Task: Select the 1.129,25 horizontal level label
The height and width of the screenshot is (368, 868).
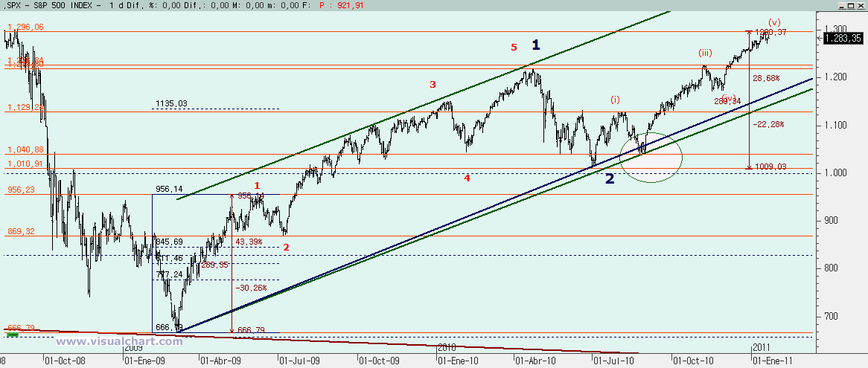Action: [x=25, y=107]
